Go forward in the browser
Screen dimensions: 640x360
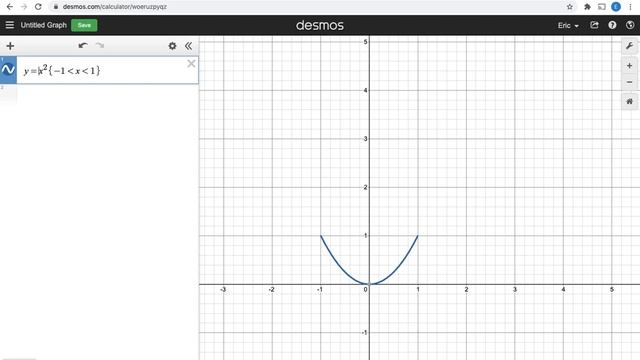point(24,7)
